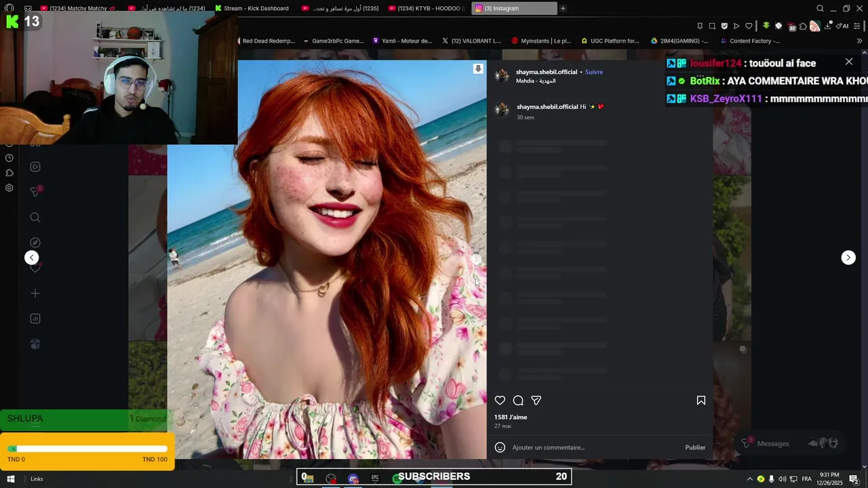Save the post with the bookmark icon
The height and width of the screenshot is (488, 868).
pyautogui.click(x=701, y=401)
